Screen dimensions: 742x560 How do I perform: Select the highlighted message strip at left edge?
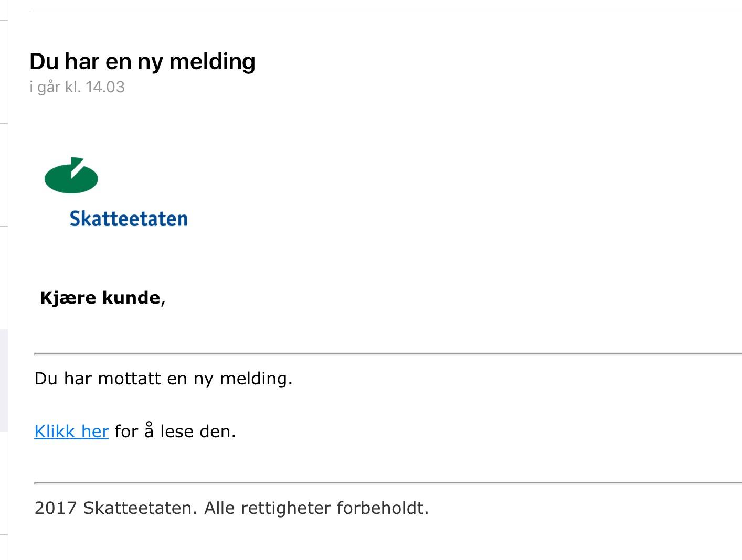coord(4,380)
